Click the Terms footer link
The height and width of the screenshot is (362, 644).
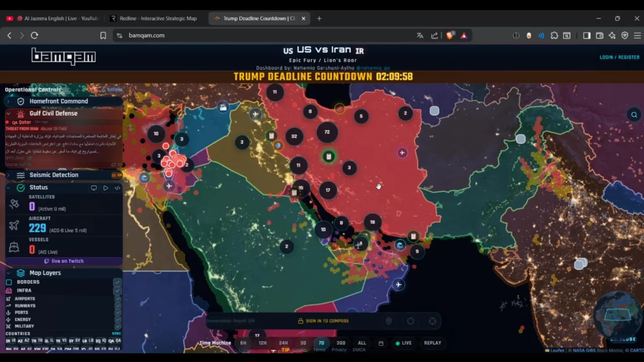coord(319,350)
